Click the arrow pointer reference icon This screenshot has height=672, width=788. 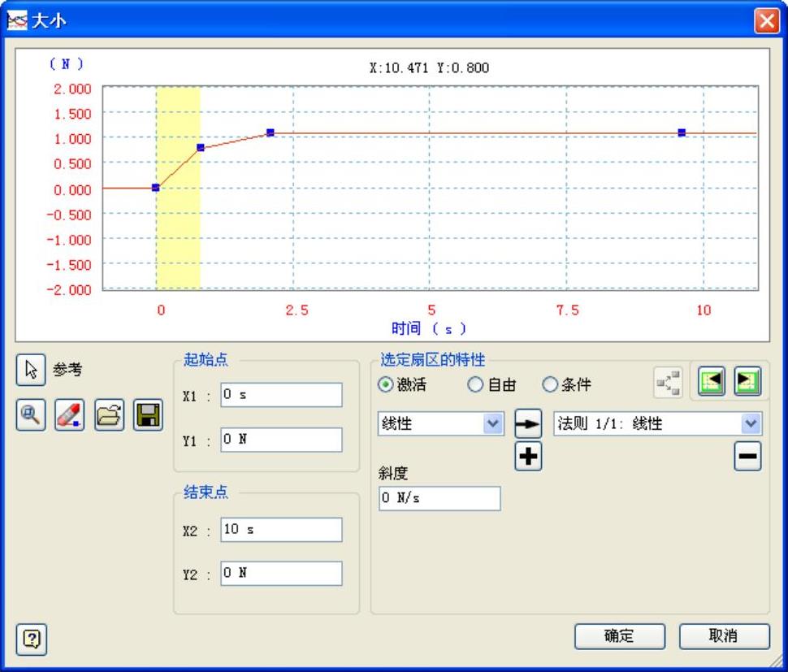32,370
